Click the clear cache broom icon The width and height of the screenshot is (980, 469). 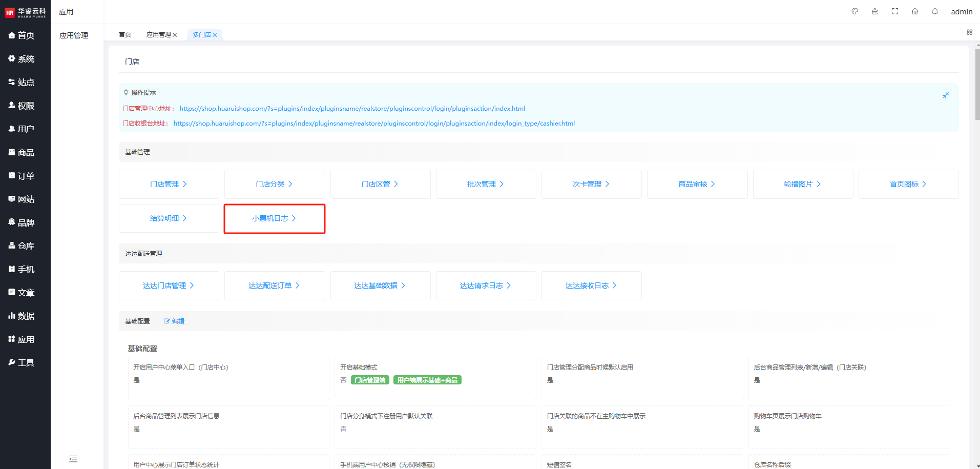click(x=874, y=11)
